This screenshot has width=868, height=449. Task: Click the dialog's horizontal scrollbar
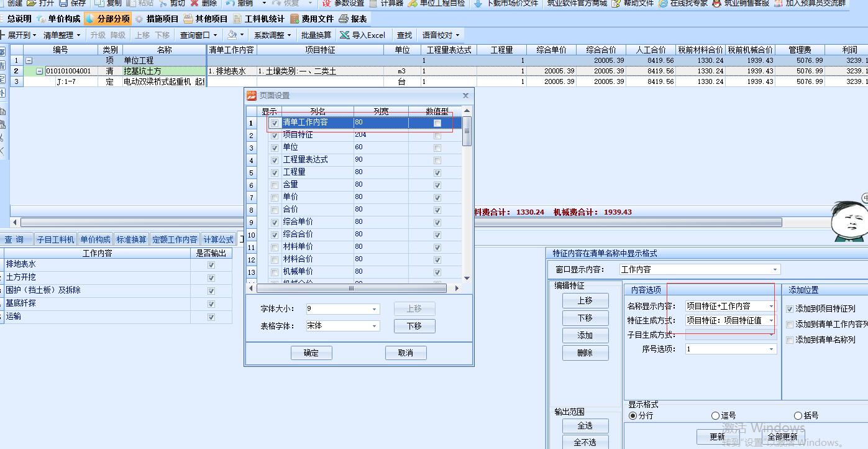352,288
